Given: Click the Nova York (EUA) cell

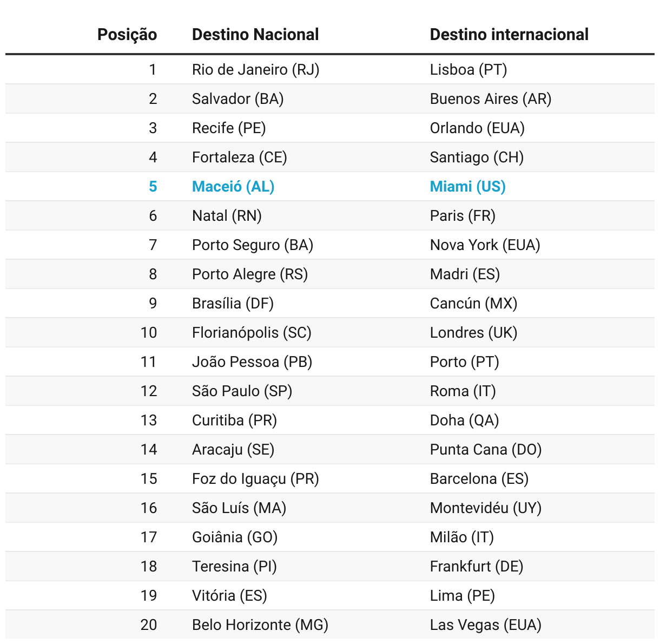Looking at the screenshot, I should coord(485,245).
